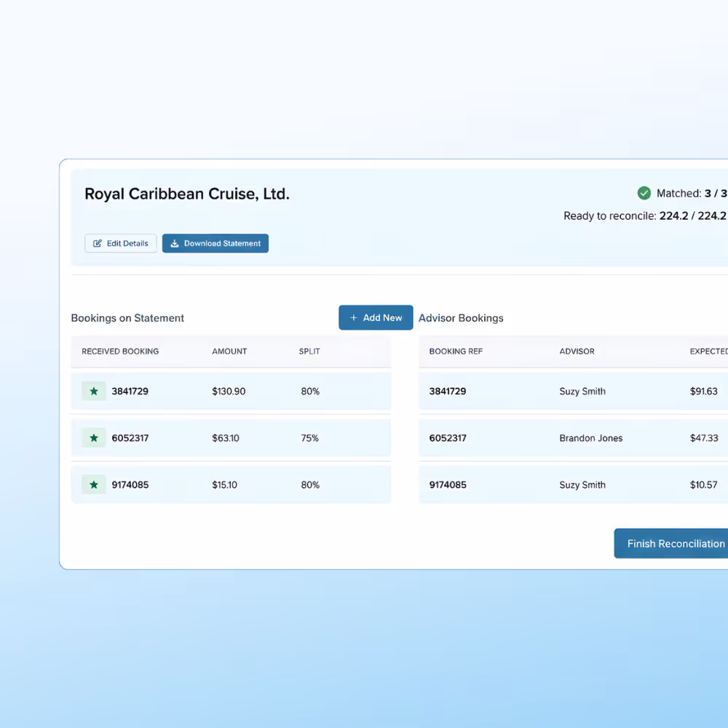Click the 80% split for 3841729
The height and width of the screenshot is (728, 728).
(310, 392)
